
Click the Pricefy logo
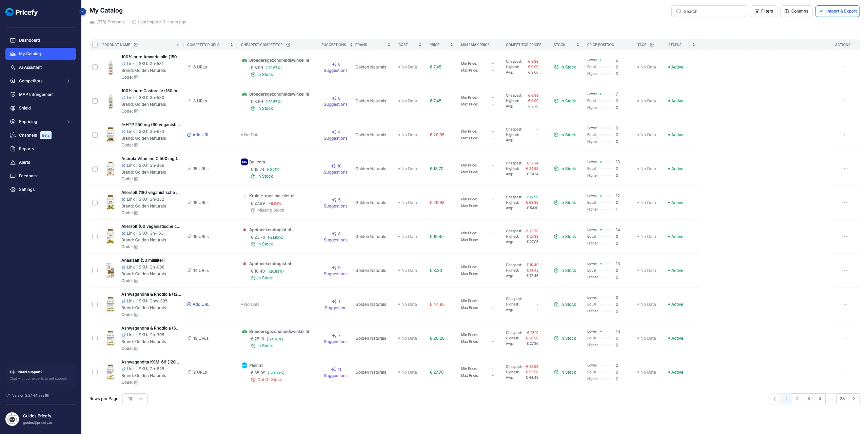[22, 12]
